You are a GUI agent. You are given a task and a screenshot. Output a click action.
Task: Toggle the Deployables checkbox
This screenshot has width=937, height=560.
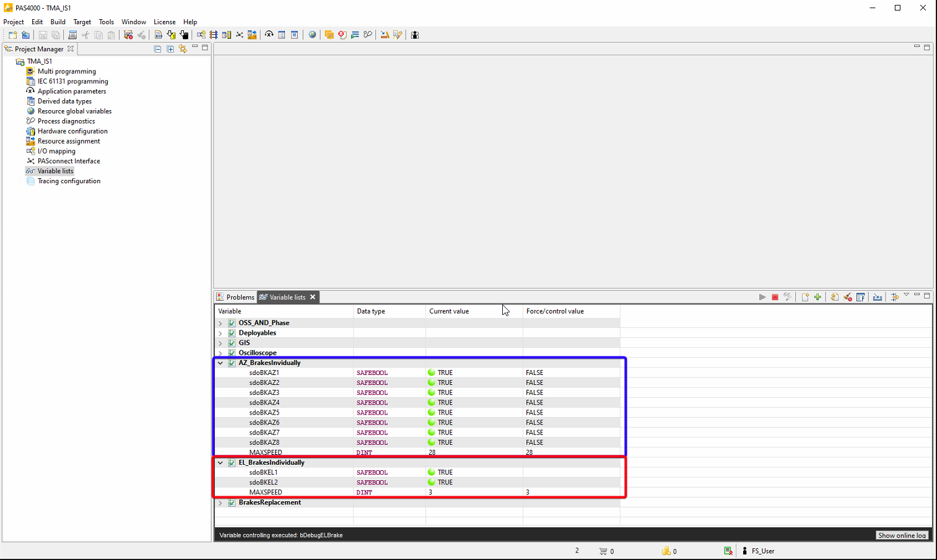click(x=232, y=333)
